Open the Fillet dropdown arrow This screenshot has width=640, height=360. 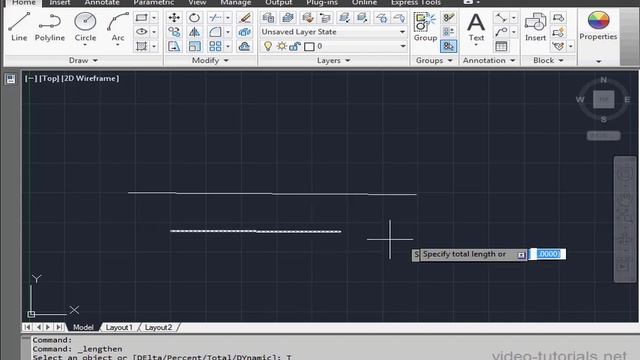point(228,32)
